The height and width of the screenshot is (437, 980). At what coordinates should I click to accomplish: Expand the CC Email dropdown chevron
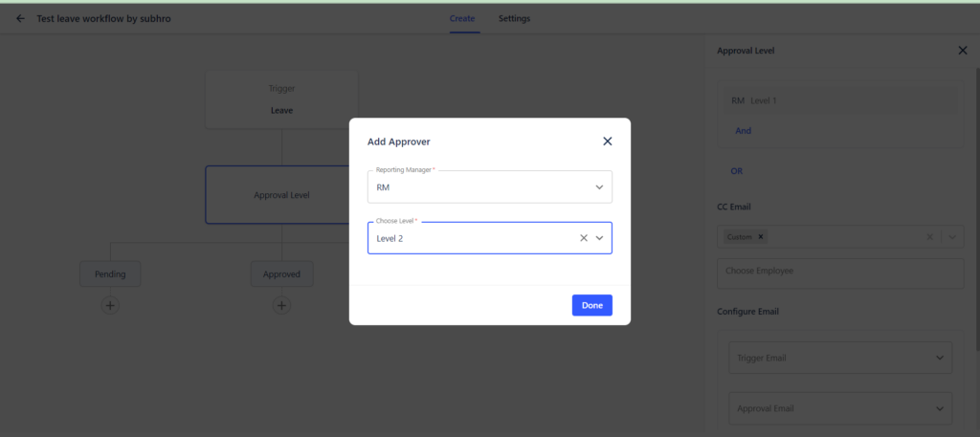(x=952, y=236)
